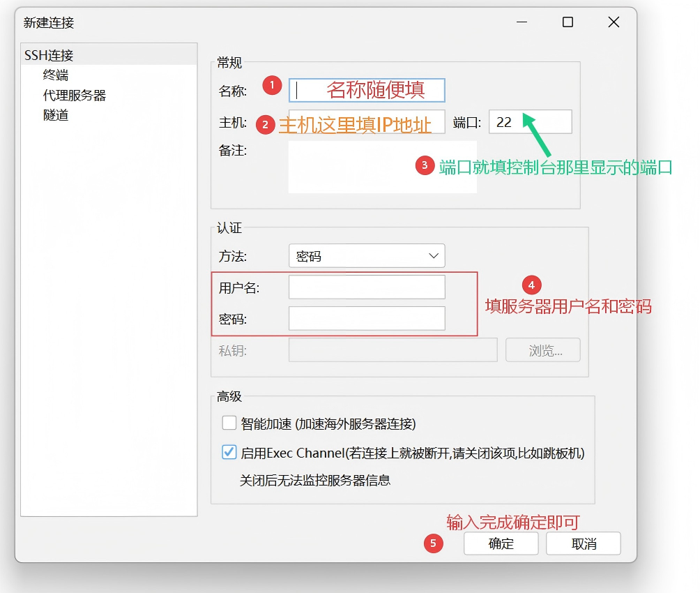
Task: Open the 隧道 settings page
Action: click(56, 114)
